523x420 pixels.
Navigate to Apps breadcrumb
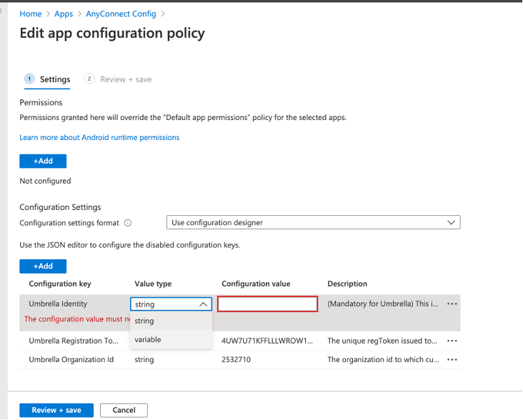[64, 14]
